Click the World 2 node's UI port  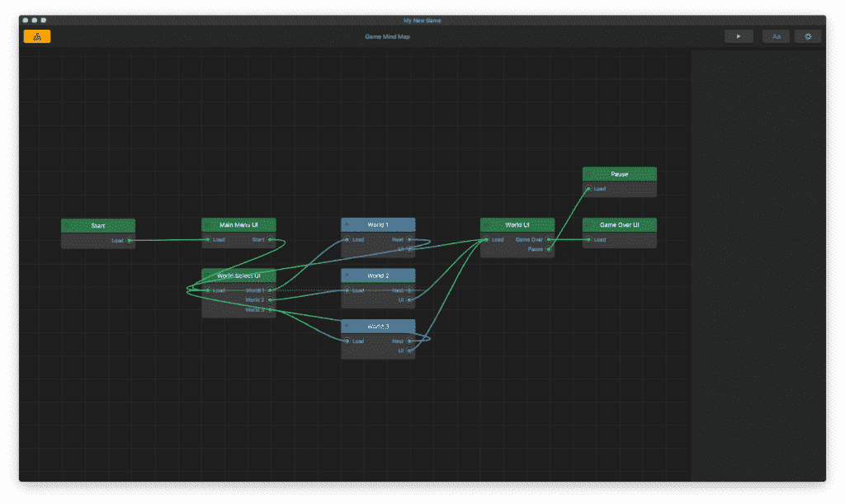pos(409,300)
